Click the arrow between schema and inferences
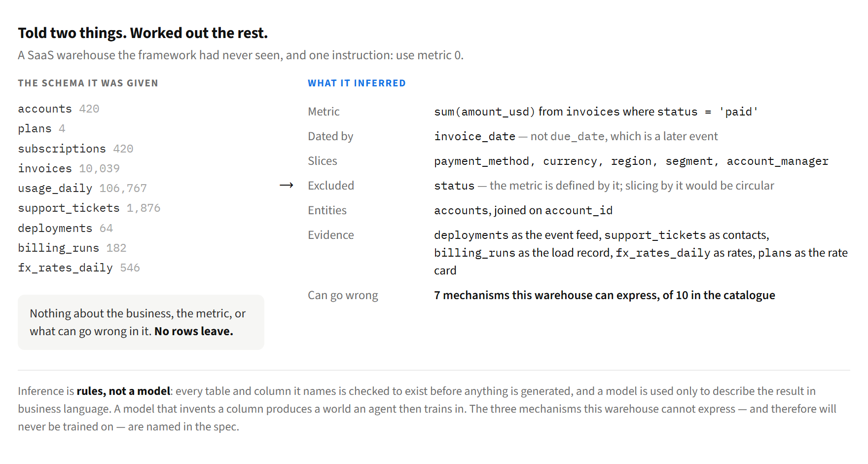This screenshot has height=464, width=868. (287, 186)
